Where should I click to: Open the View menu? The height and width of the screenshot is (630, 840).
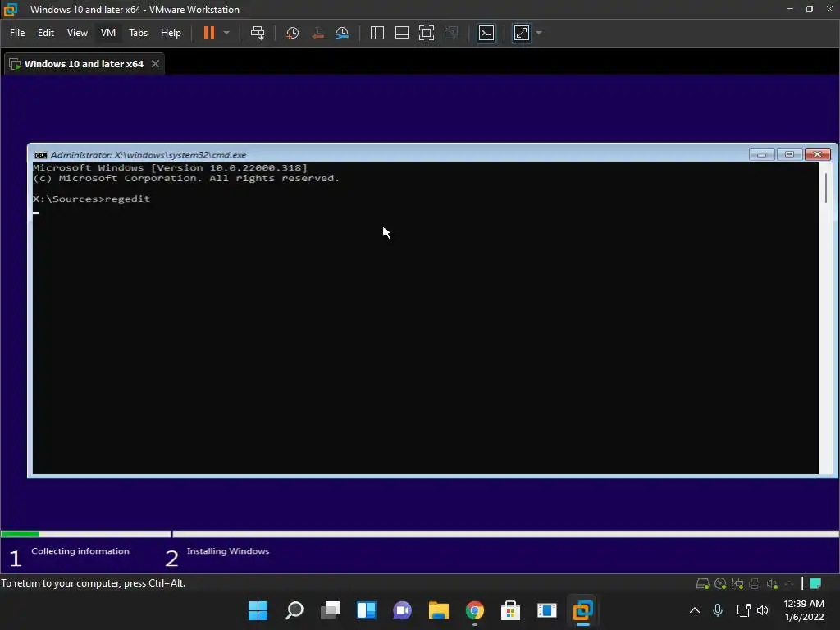[x=77, y=33]
